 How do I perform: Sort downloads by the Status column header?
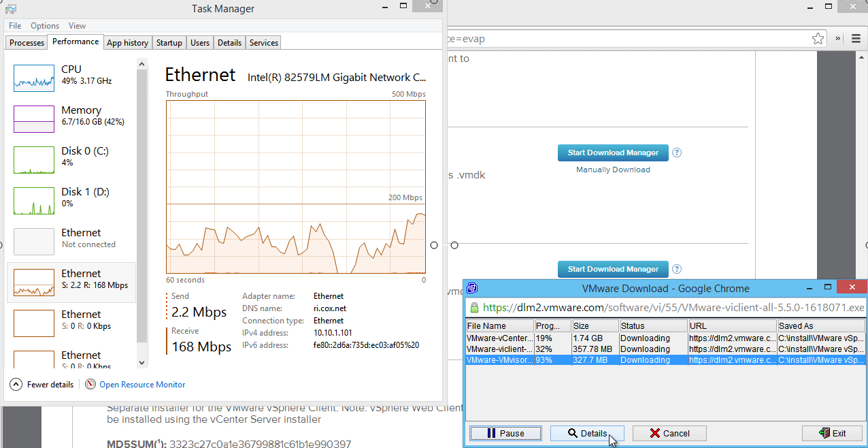tap(653, 326)
